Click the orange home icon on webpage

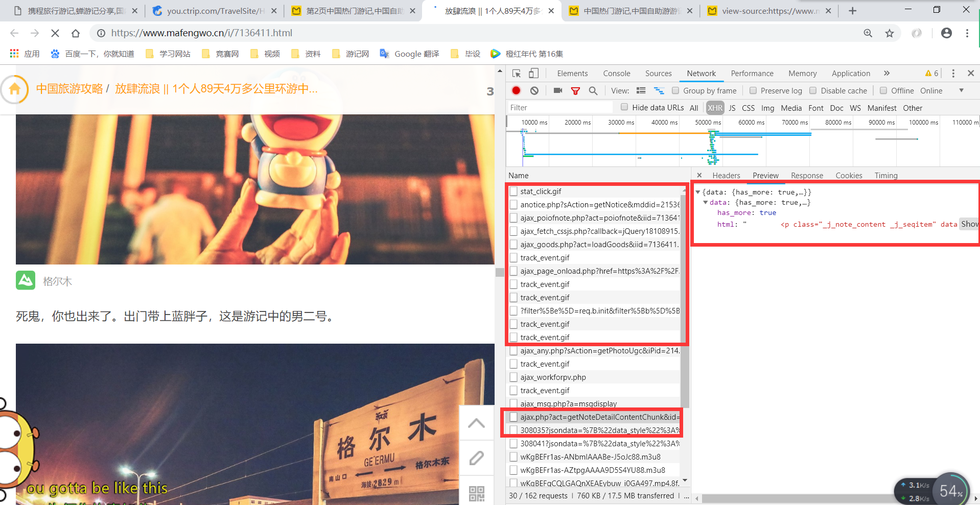[14, 89]
